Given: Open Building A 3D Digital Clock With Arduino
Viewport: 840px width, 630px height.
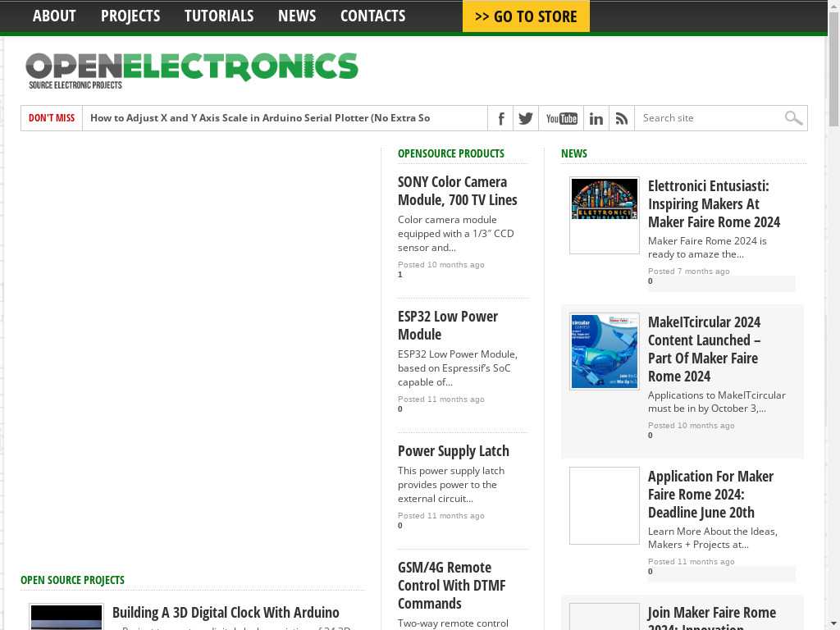Looking at the screenshot, I should (226, 612).
